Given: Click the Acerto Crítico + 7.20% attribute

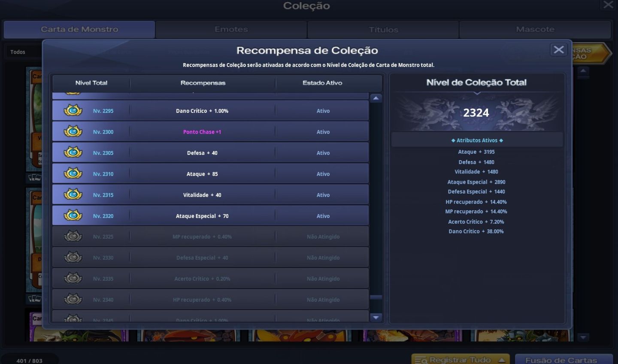Looking at the screenshot, I should (x=476, y=222).
